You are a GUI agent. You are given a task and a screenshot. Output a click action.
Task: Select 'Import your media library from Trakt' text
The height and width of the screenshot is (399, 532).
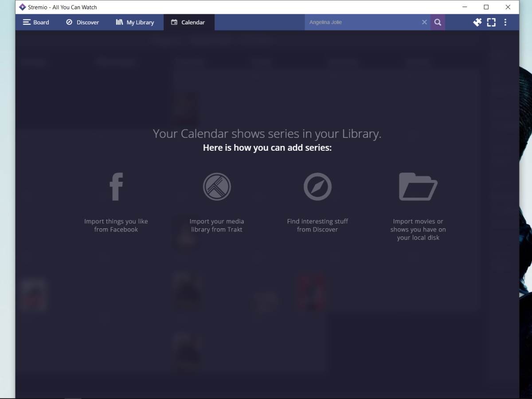(x=217, y=225)
